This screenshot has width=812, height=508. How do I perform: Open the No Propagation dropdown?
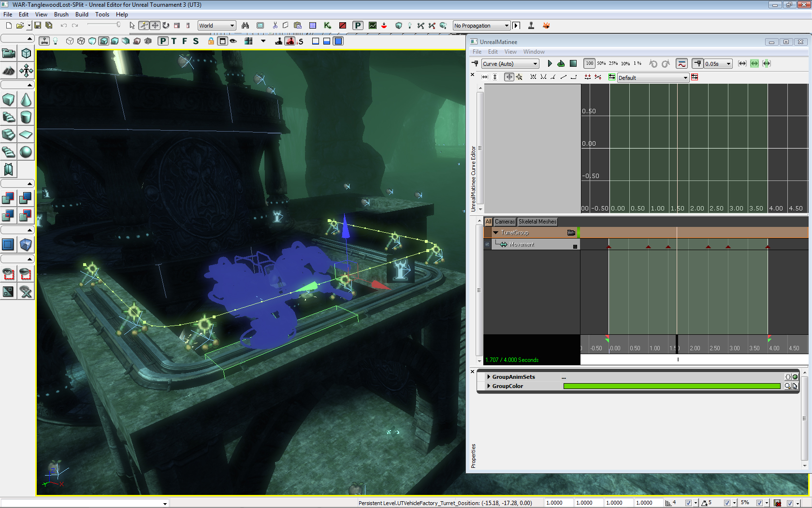point(481,26)
